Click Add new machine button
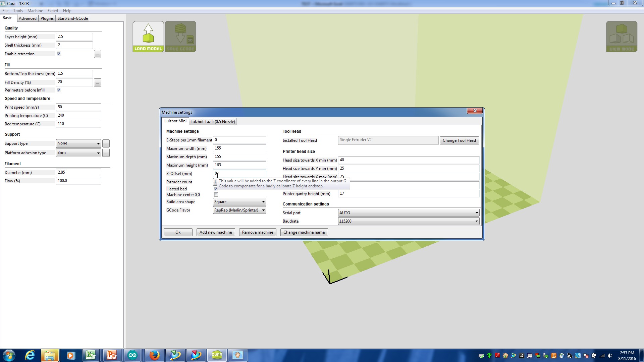The width and height of the screenshot is (644, 362). 215,232
